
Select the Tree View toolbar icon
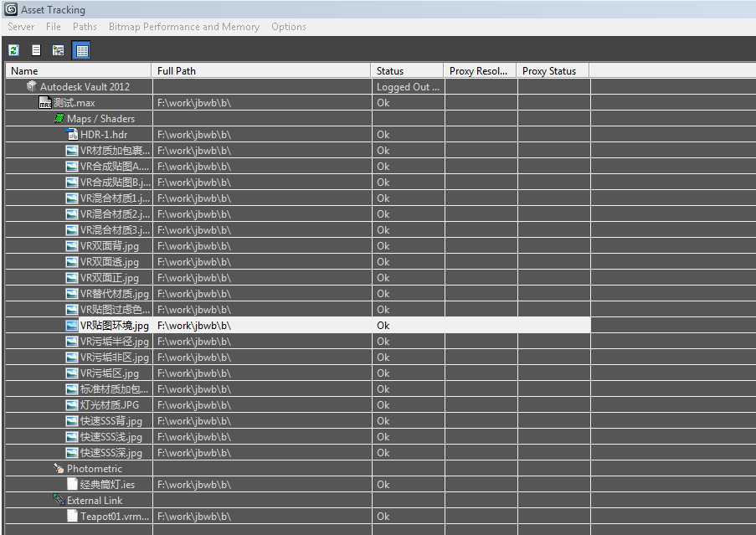click(59, 50)
